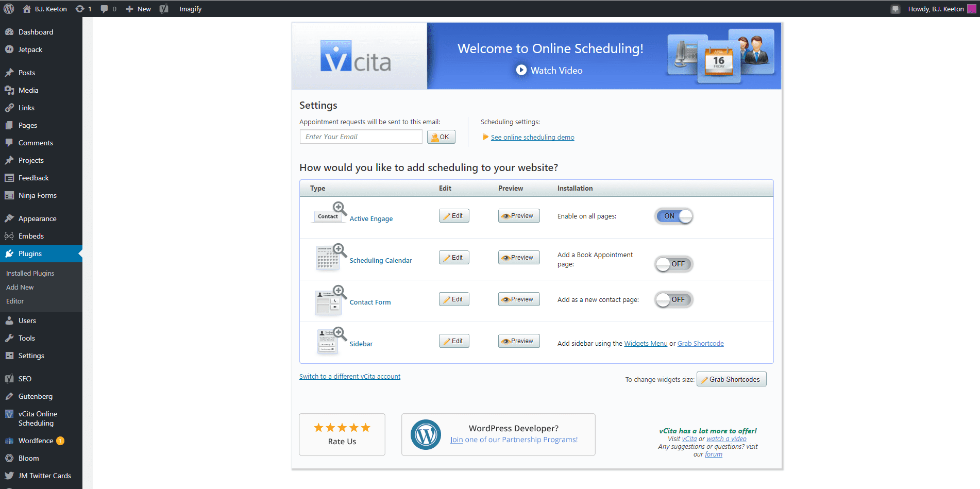
Task: Open the Grab Shortcode link
Action: [700, 344]
